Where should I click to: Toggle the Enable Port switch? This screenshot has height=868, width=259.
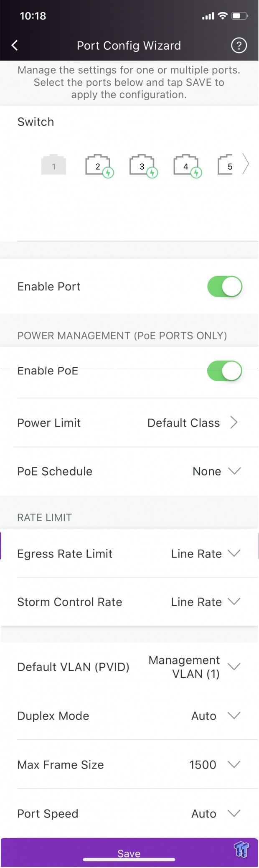(225, 287)
